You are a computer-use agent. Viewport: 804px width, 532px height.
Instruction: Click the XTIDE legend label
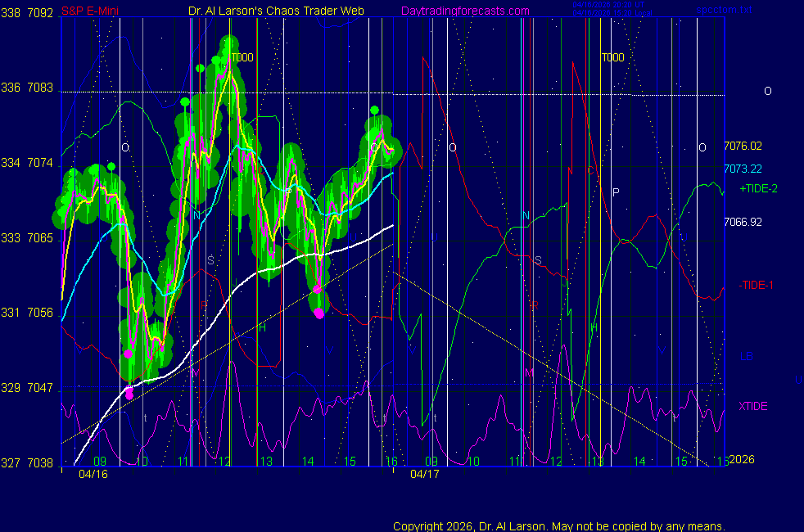[752, 406]
